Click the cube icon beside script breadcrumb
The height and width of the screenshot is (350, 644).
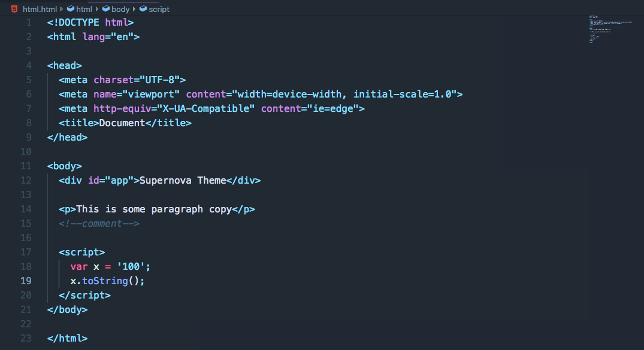pyautogui.click(x=143, y=8)
